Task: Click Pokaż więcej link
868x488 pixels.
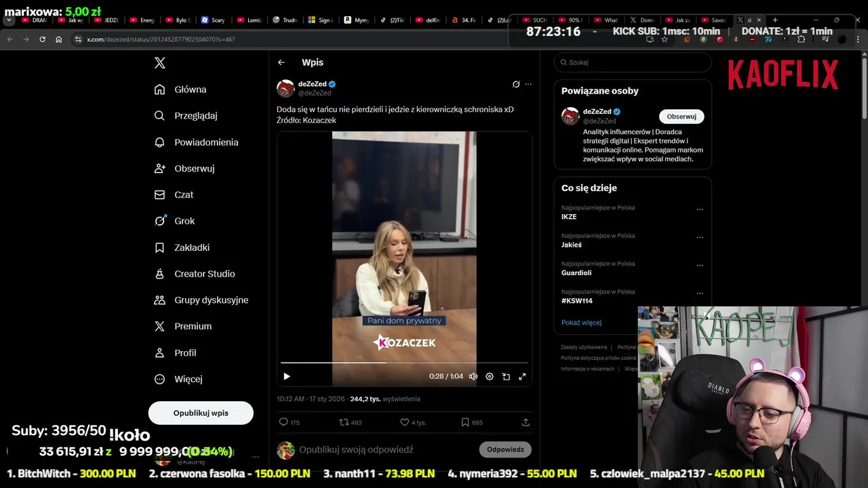Action: 581,323
